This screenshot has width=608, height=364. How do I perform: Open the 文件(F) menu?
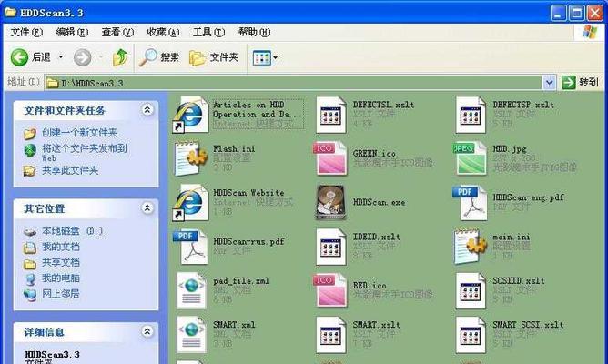[26, 32]
